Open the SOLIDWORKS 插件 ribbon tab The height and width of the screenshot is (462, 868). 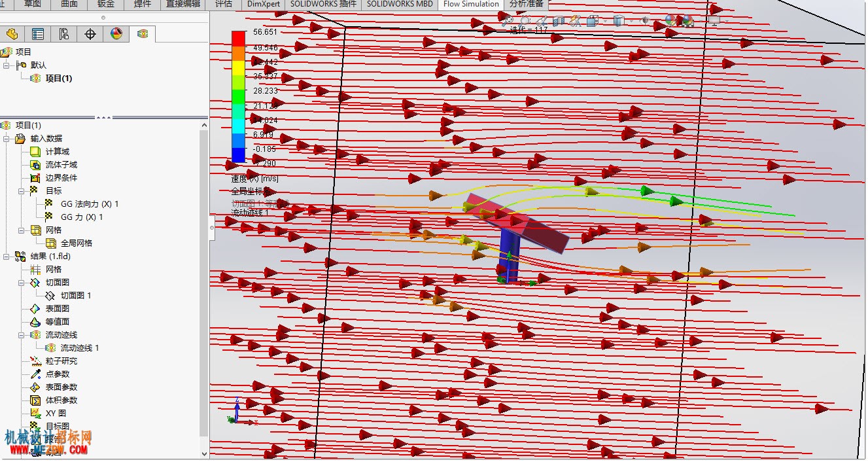point(323,4)
